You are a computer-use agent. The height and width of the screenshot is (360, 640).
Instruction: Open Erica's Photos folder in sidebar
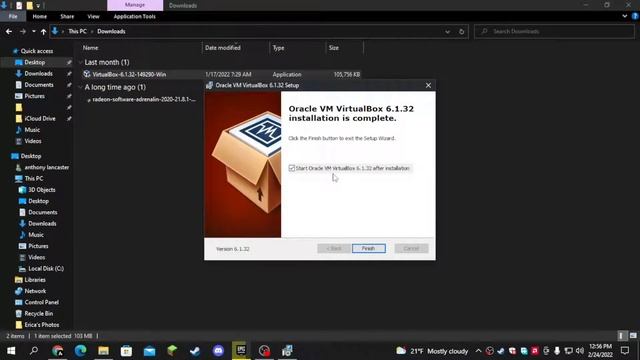coord(42,325)
